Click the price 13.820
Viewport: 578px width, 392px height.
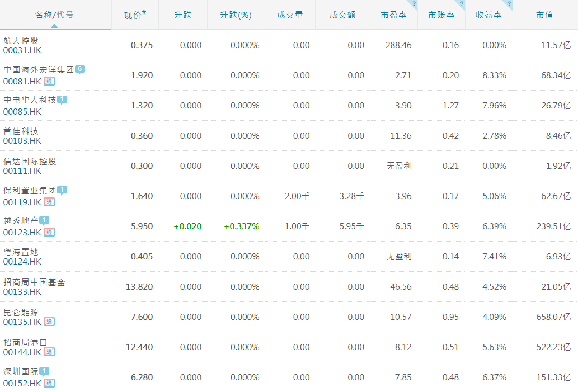139,287
